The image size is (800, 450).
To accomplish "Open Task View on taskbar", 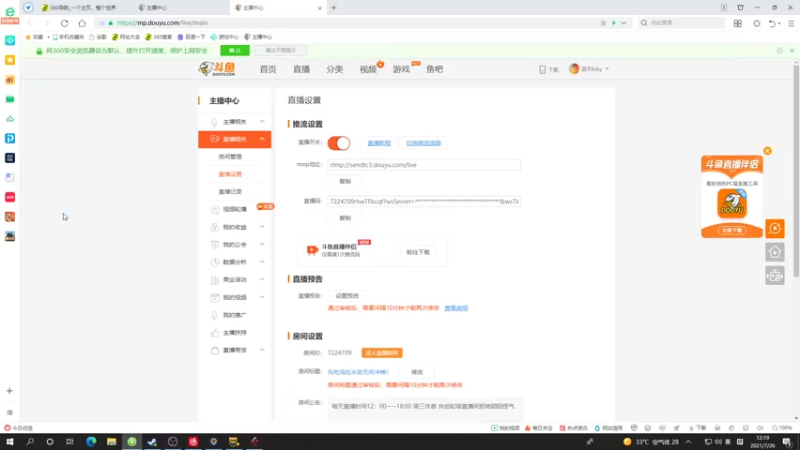I will pyautogui.click(x=70, y=442).
